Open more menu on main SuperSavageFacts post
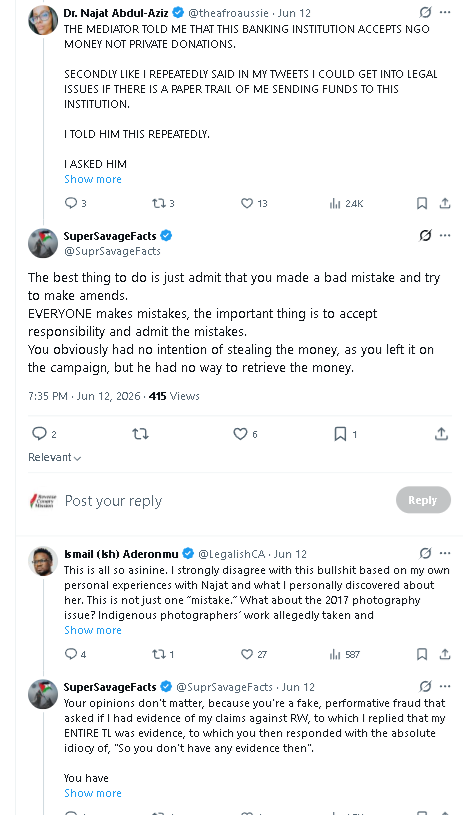463x815 pixels. pos(445,235)
